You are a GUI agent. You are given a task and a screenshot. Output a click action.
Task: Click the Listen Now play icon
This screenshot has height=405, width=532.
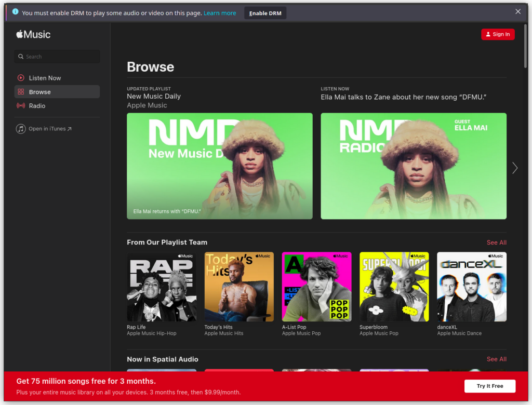[x=21, y=78]
